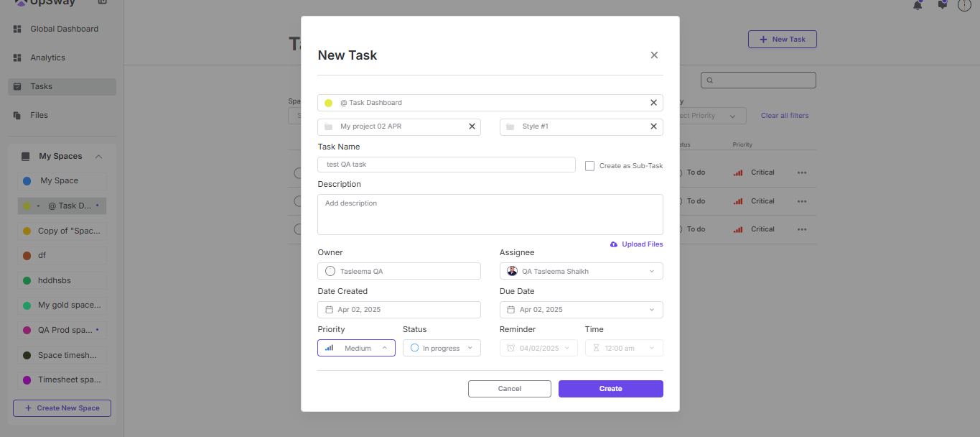Open the Priority dropdown showing Medium
This screenshot has width=980, height=437.
click(x=356, y=348)
